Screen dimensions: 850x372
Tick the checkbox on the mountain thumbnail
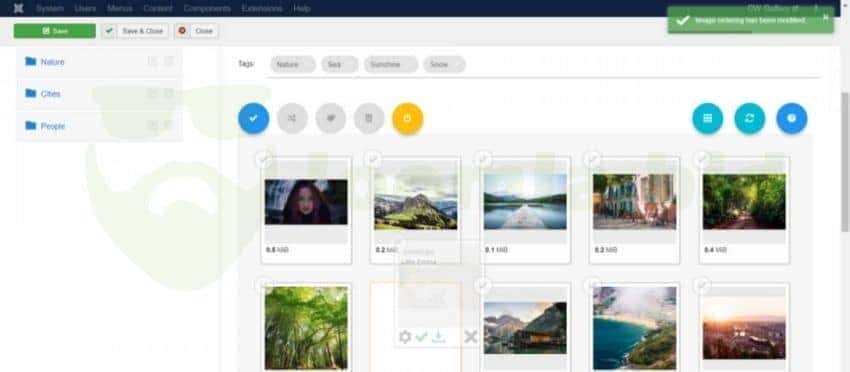click(x=373, y=159)
